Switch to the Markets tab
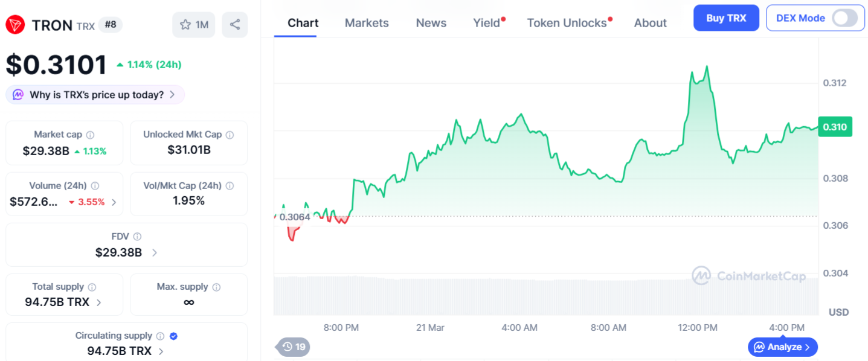The image size is (868, 361). click(x=367, y=23)
